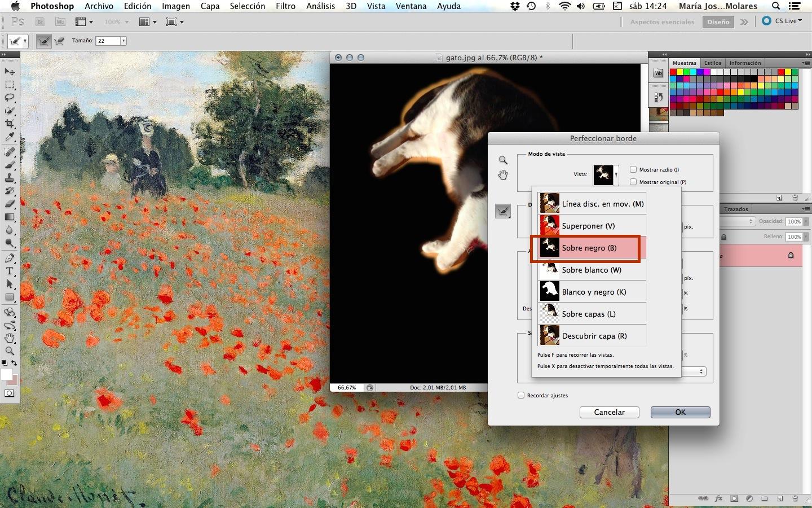Confirm with the OK button
Screen dimensions: 812x508
pos(680,412)
